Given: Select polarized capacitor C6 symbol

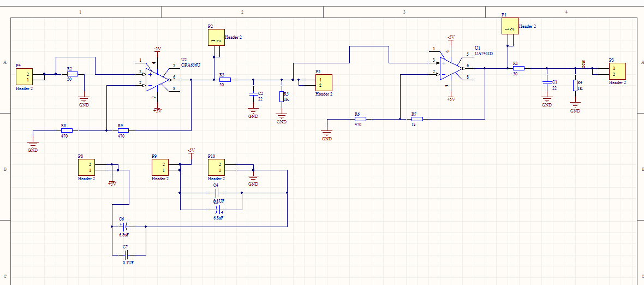Looking at the screenshot, I should click(x=126, y=226).
